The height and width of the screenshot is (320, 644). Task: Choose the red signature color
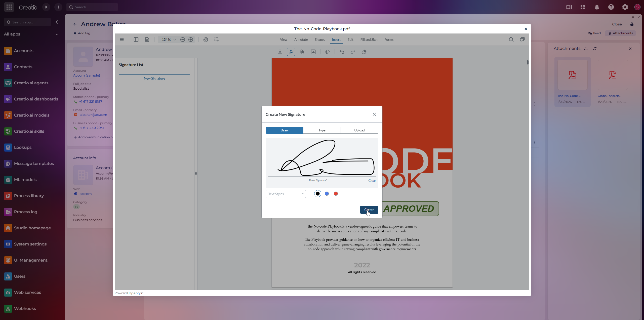336,194
